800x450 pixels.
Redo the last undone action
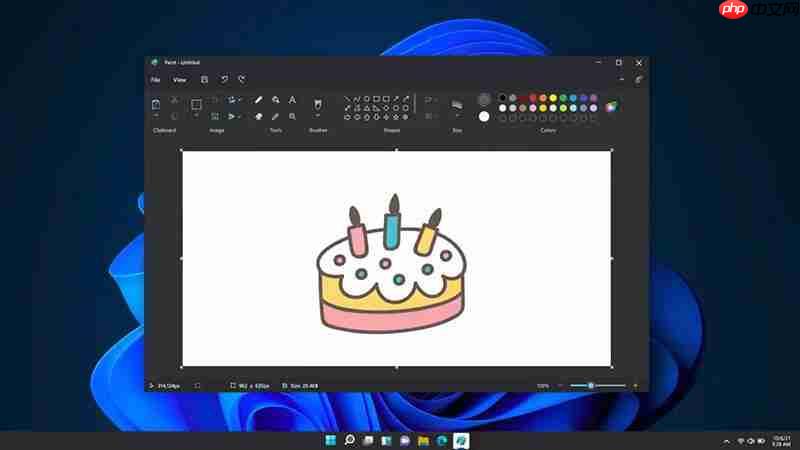(x=242, y=80)
